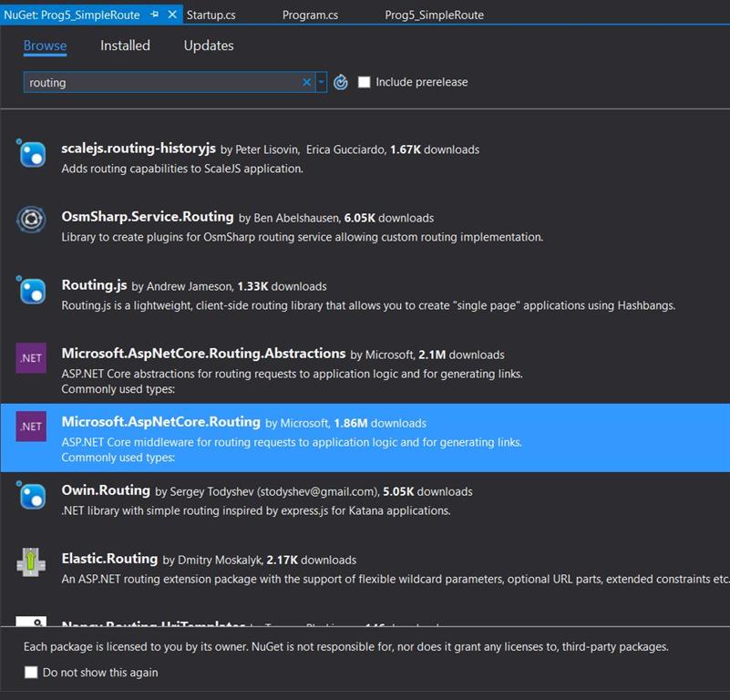This screenshot has width=730, height=700.
Task: Select Microsoft.AspNetCore.Routing.Abstractions package title
Action: pyautogui.click(x=203, y=354)
